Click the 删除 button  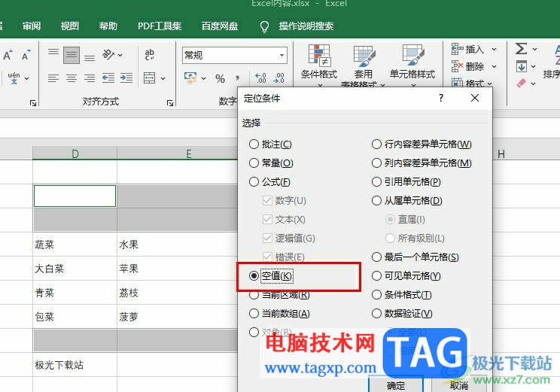468,66
